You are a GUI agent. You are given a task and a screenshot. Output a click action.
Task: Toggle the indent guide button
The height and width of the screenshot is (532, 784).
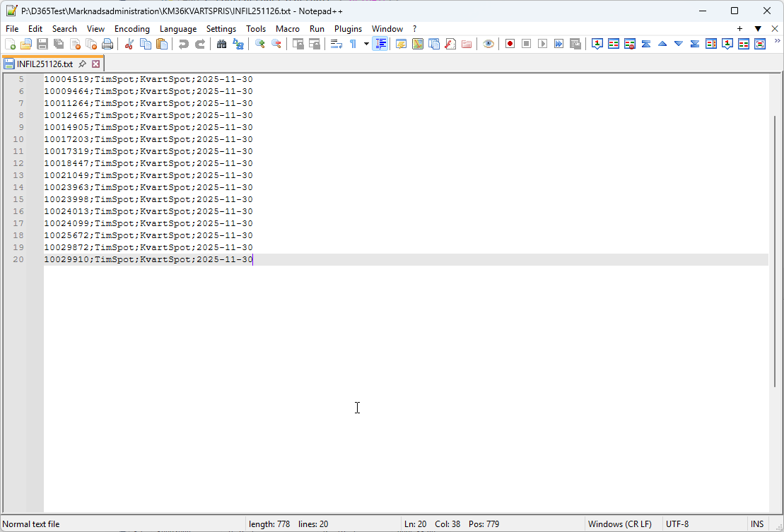tap(380, 44)
